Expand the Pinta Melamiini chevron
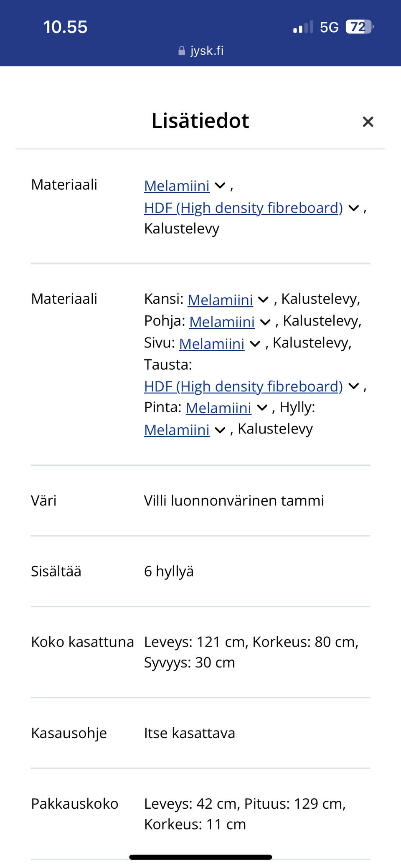This screenshot has height=868, width=401. (262, 408)
